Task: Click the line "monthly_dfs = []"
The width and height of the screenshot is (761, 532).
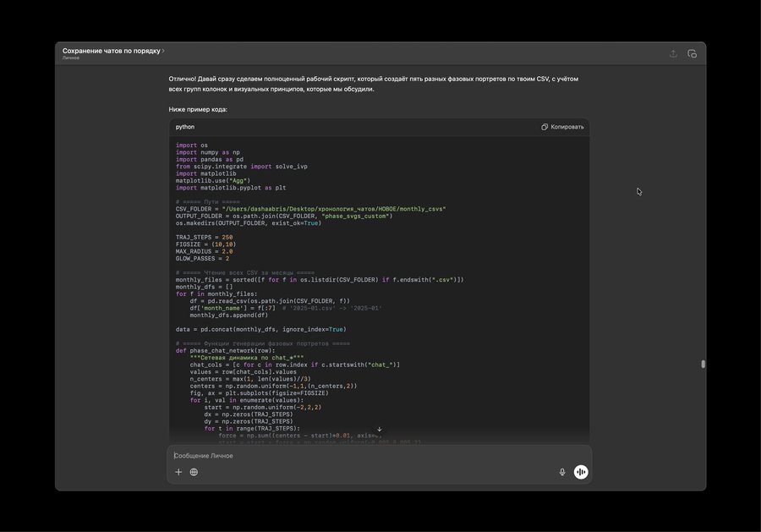Action: click(x=205, y=287)
